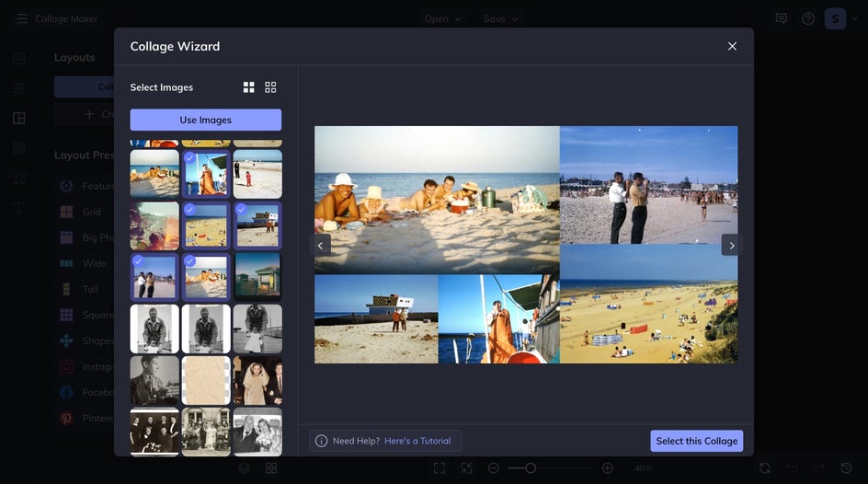Adjust the zoom slider handle
Image resolution: width=868 pixels, height=484 pixels.
coord(531,468)
